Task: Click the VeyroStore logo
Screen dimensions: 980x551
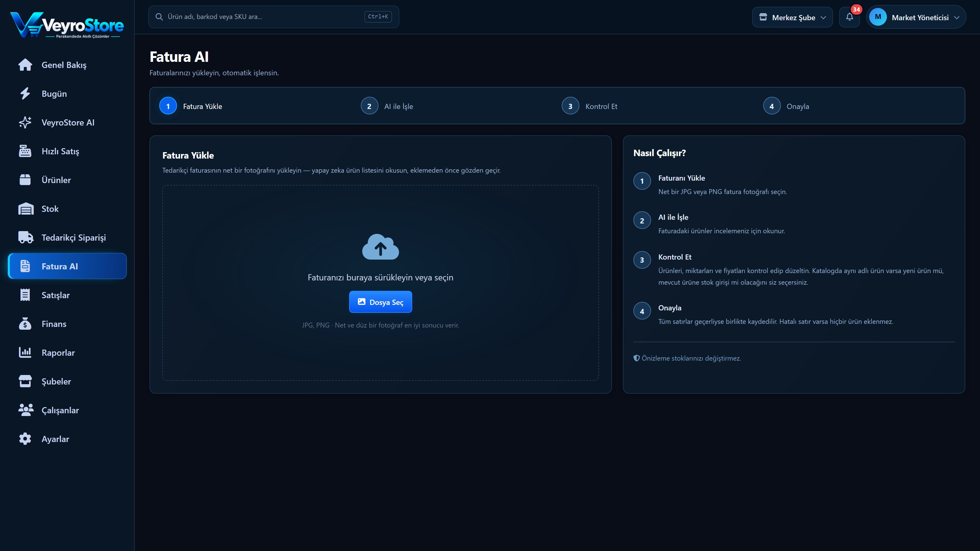Action: (x=67, y=25)
